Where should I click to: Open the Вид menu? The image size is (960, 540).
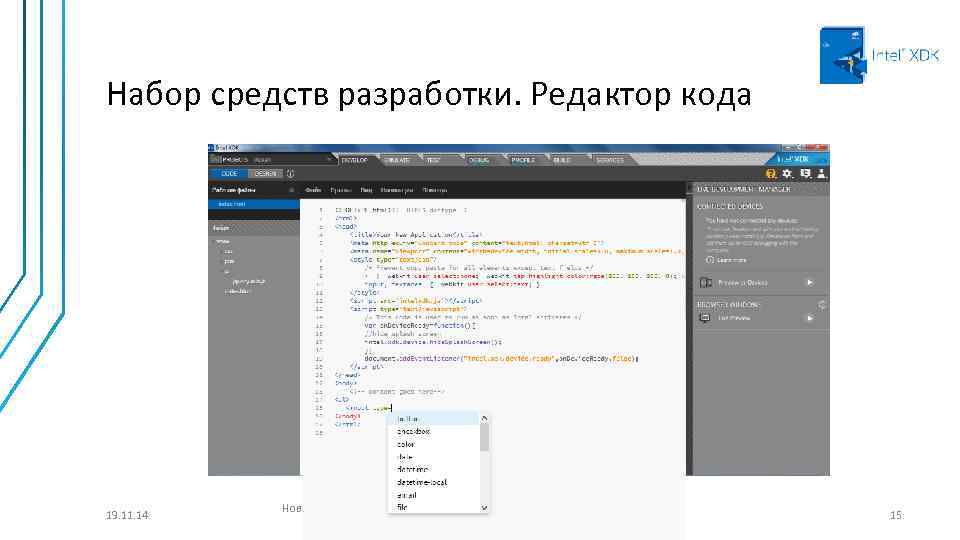click(366, 190)
